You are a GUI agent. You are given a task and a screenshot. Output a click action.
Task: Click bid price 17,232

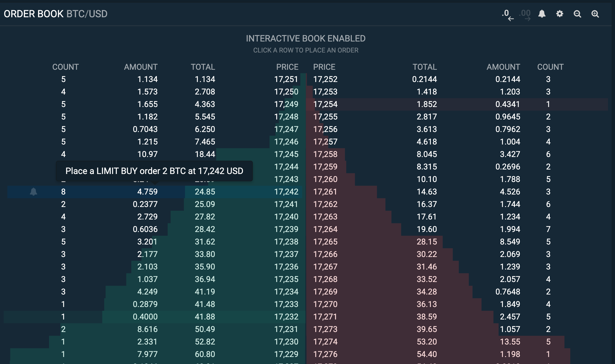click(x=286, y=317)
